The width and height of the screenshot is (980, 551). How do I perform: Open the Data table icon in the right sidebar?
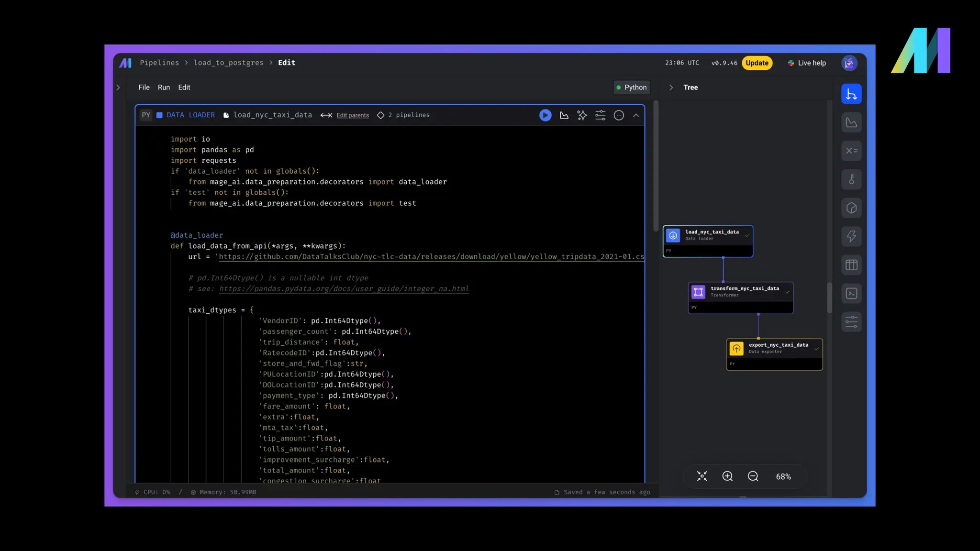tap(851, 265)
